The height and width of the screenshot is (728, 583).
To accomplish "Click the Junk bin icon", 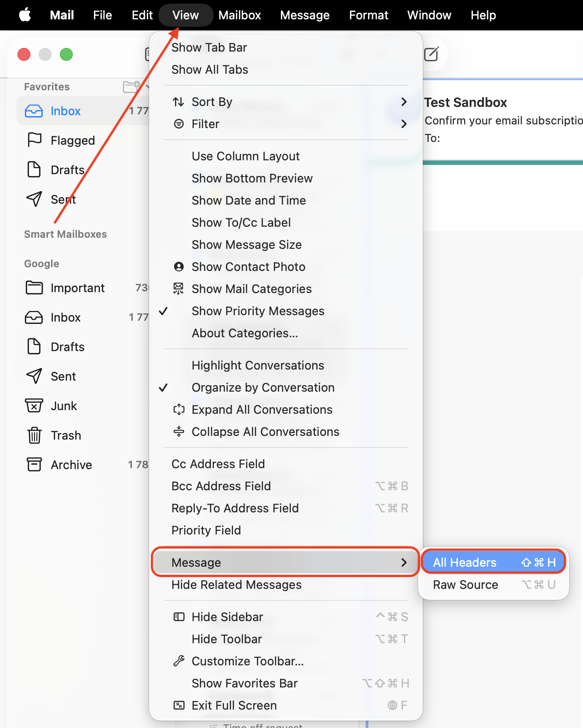I will 34,405.
